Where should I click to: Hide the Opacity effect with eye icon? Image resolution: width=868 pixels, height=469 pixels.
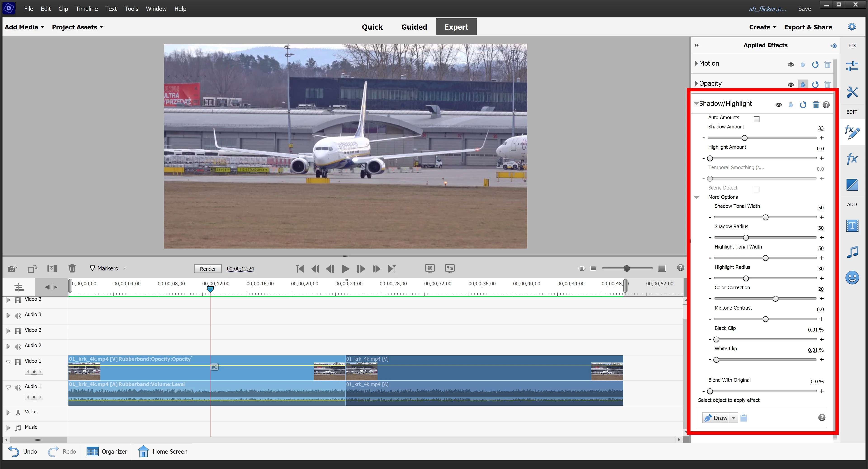pyautogui.click(x=790, y=84)
